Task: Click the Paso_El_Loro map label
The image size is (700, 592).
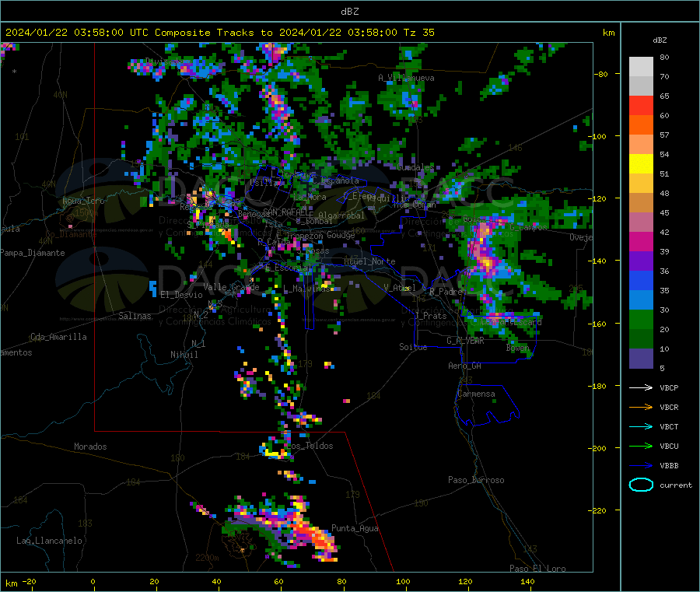Action: pos(537,569)
